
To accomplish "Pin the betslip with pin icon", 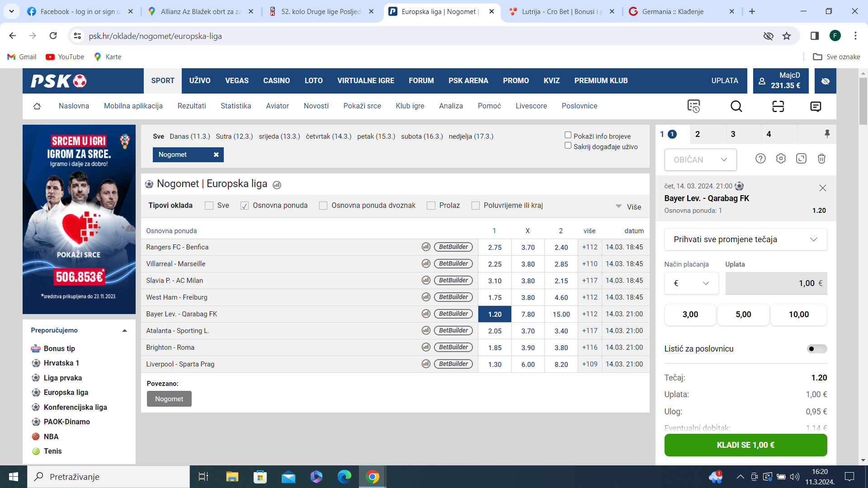I will click(827, 134).
